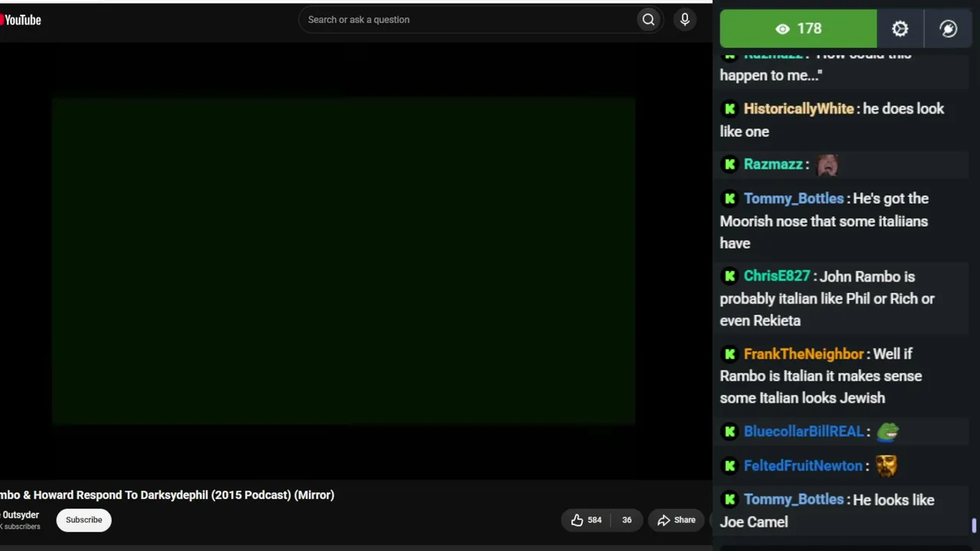Open FrankTheNeighbor's chat username
Image resolution: width=980 pixels, height=551 pixels.
tap(803, 354)
